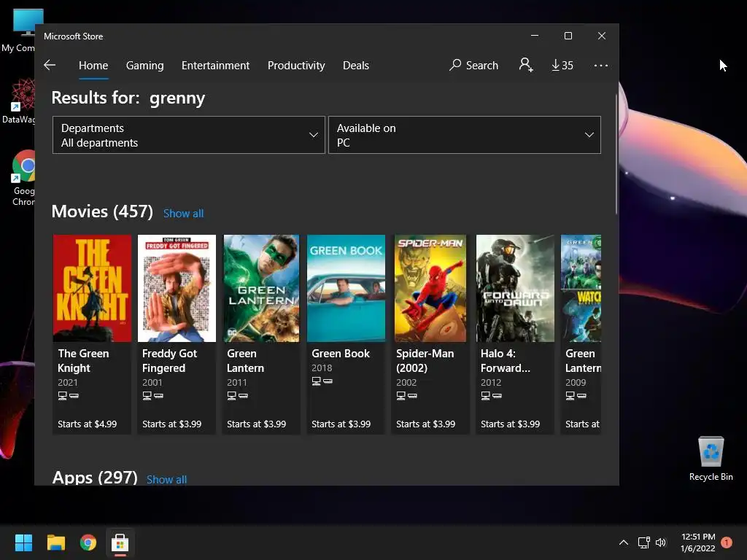Launch Chrome from the taskbar
The height and width of the screenshot is (560, 747).
(88, 542)
